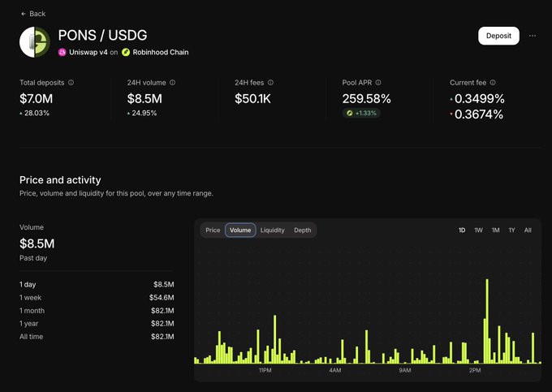Switch chart to the Depth tab
The height and width of the screenshot is (392, 552).
click(x=303, y=230)
